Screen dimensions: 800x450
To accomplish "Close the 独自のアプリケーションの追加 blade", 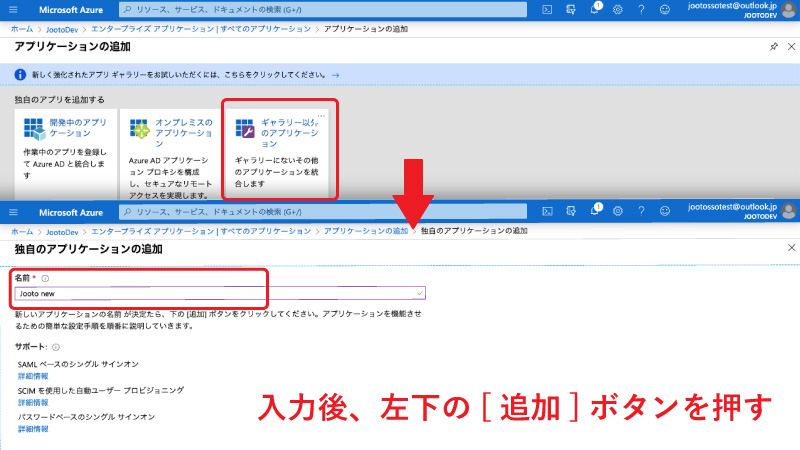I will 791,247.
